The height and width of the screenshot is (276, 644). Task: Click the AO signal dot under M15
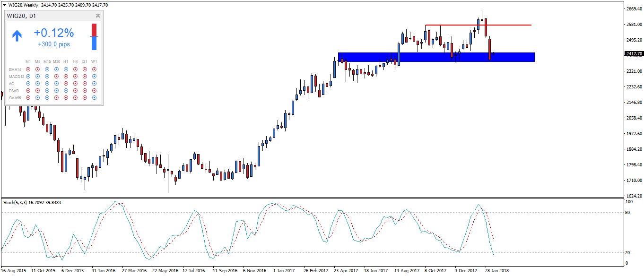[47, 83]
